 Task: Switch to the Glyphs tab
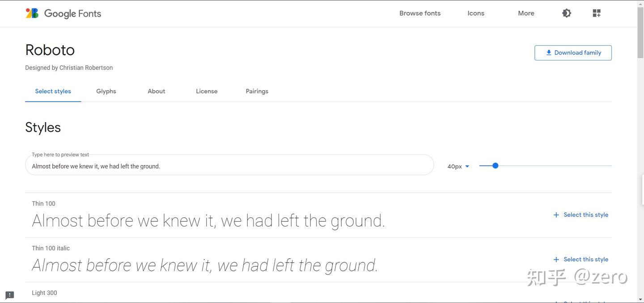(x=106, y=91)
